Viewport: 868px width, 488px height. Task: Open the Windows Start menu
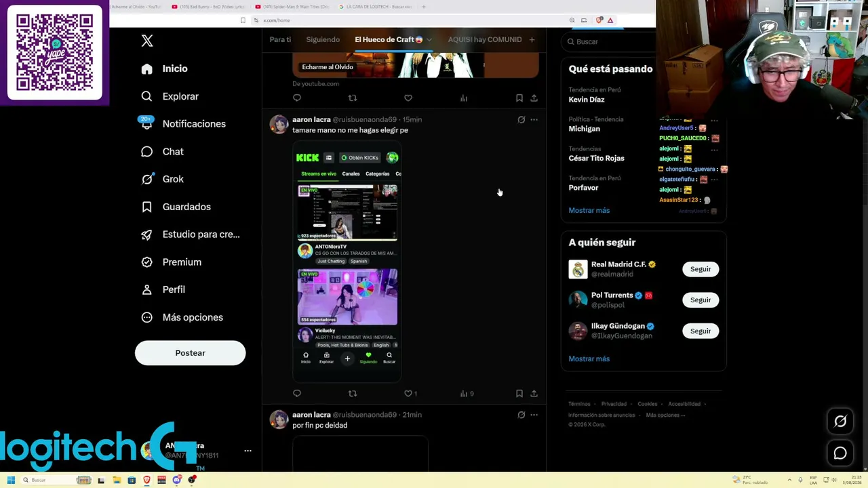11,480
